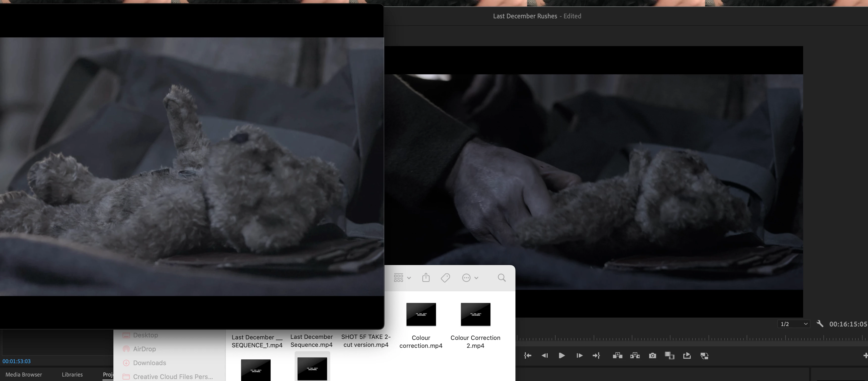Switch to the Libraries tab
This screenshot has width=868, height=381.
click(72, 375)
